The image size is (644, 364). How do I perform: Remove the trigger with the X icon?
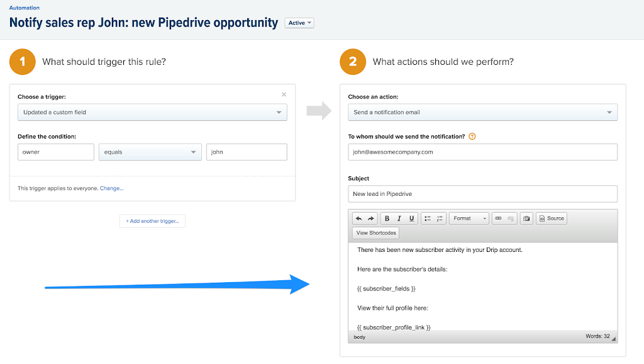tap(284, 94)
